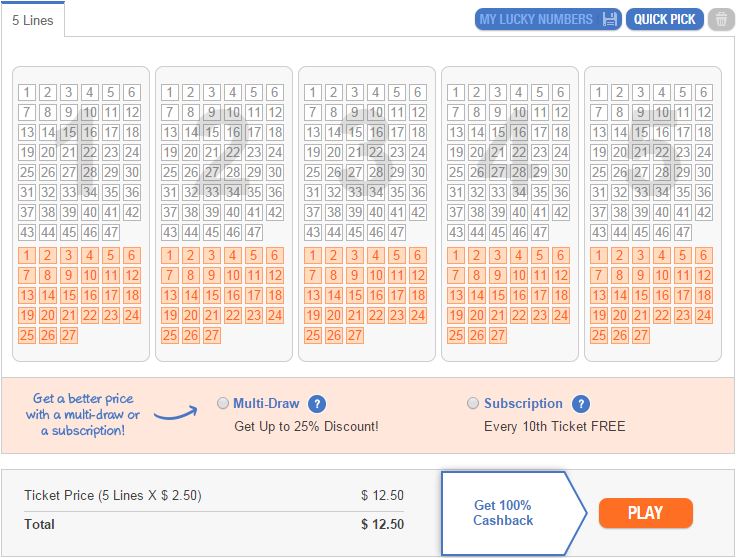Pick orange bonus number 24 in line 4

[x=561, y=315]
